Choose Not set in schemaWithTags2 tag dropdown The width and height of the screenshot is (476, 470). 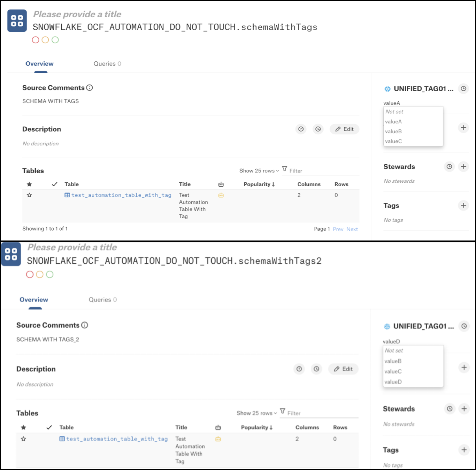[x=413, y=351]
